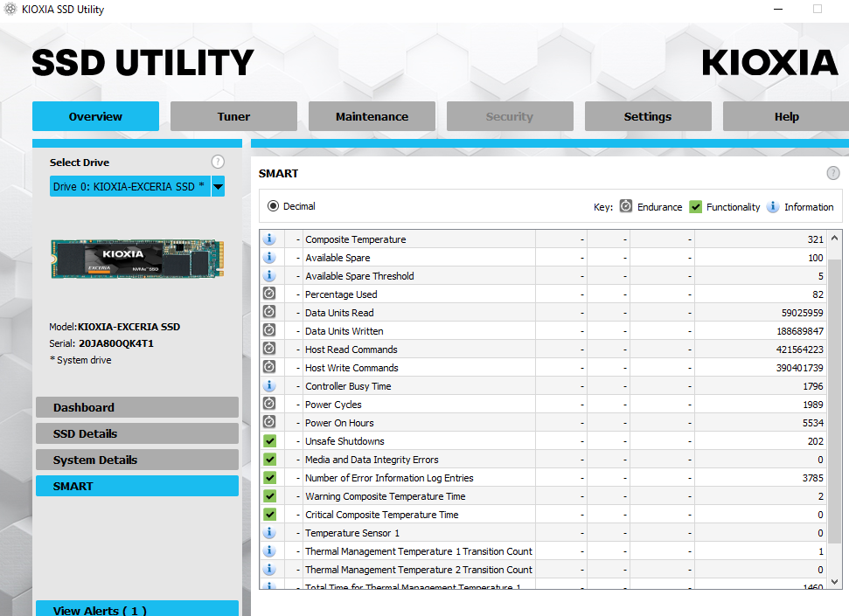Click the endurance icon beside Data Units Read

tap(269, 312)
